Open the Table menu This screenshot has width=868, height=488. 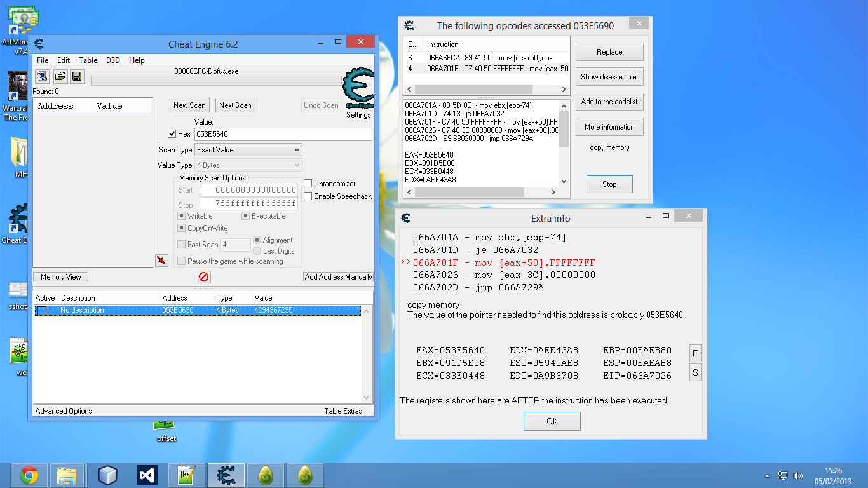click(88, 60)
